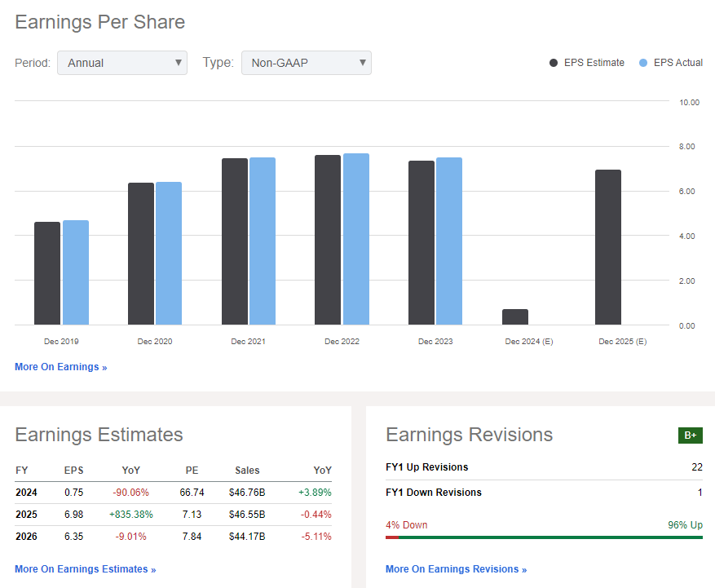
Task: Click the -90.06% YoY value
Action: tap(131, 493)
